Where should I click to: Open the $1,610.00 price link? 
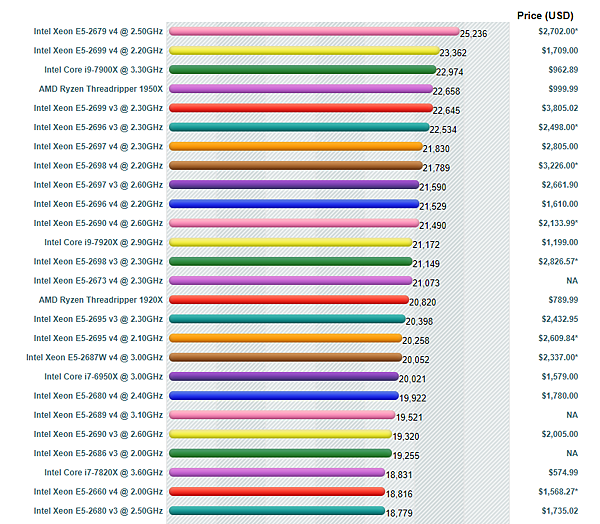click(559, 204)
